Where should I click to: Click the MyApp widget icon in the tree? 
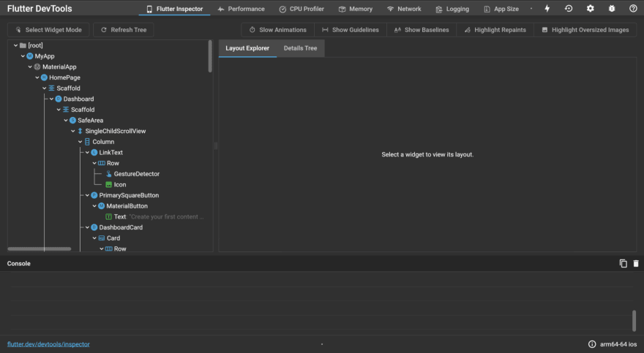pos(29,56)
